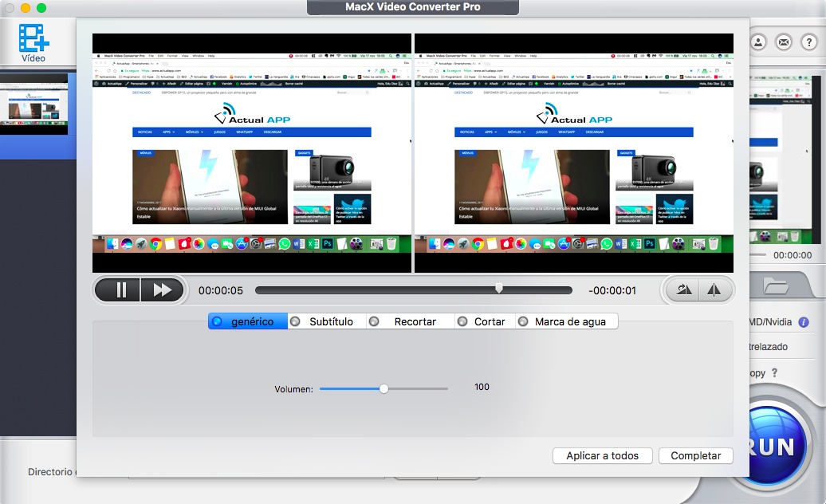Open the user account icon in main window
The image size is (826, 504).
758,42
